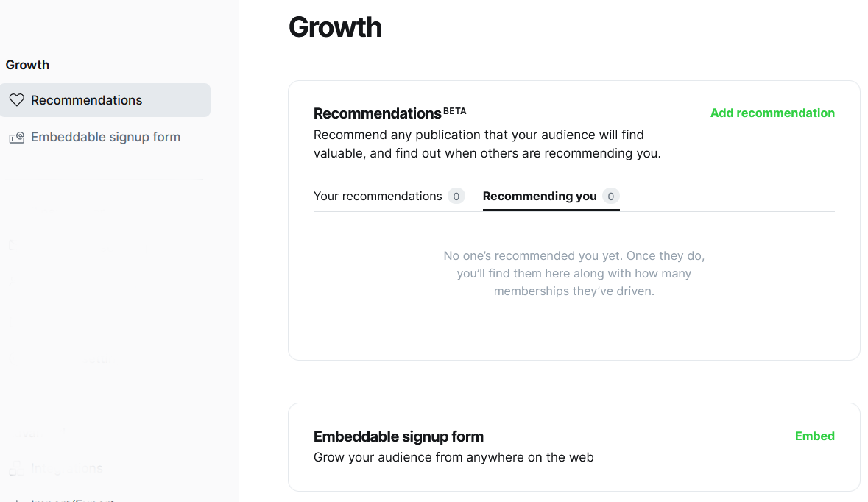This screenshot has width=868, height=502.
Task: Click the Growth page heading
Action: [x=335, y=27]
